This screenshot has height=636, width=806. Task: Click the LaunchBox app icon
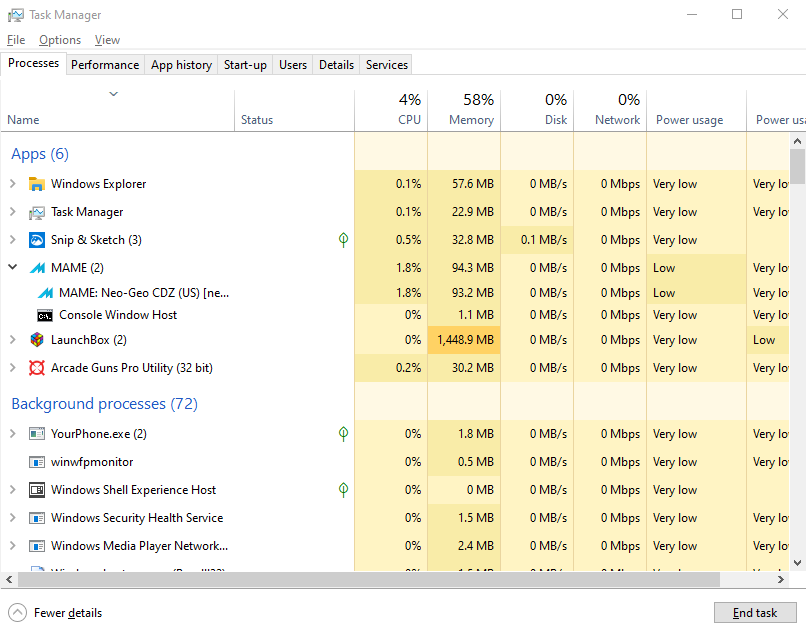[37, 340]
